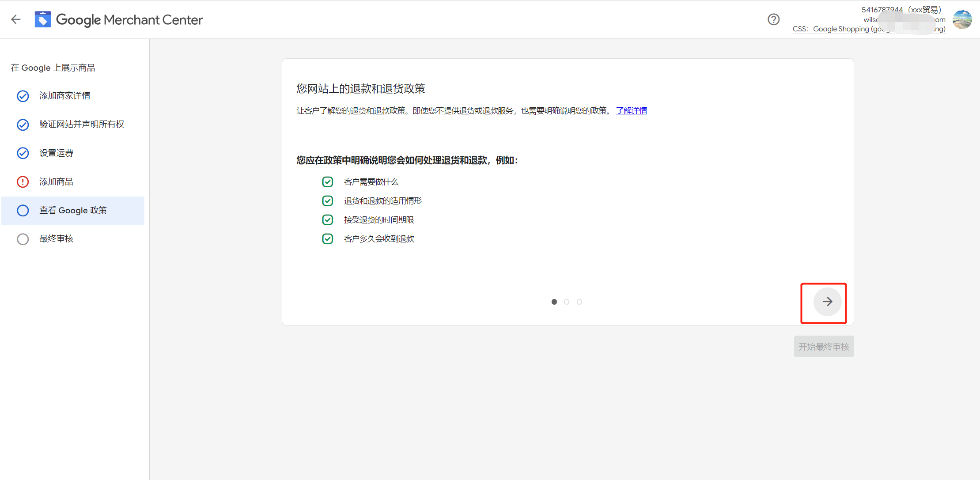Viewport: 980px width, 480px height.
Task: Click the account ID (xxx贸易) text
Action: click(x=901, y=10)
